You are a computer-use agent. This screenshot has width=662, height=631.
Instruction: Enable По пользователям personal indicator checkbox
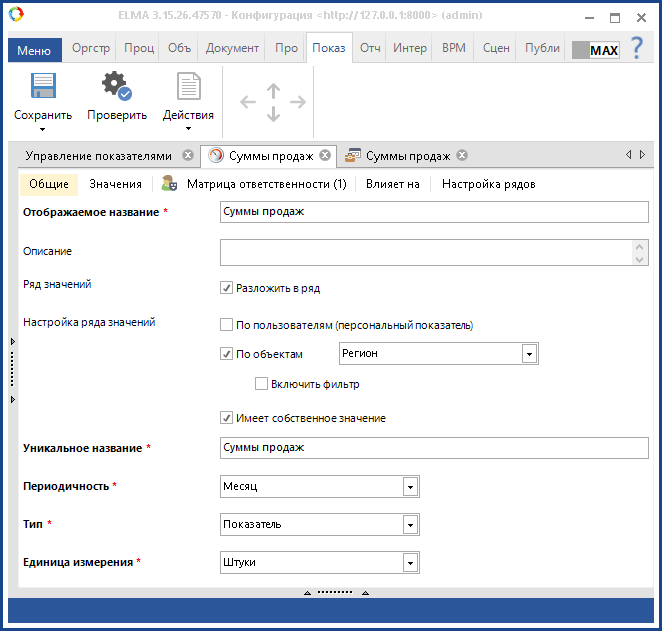226,324
